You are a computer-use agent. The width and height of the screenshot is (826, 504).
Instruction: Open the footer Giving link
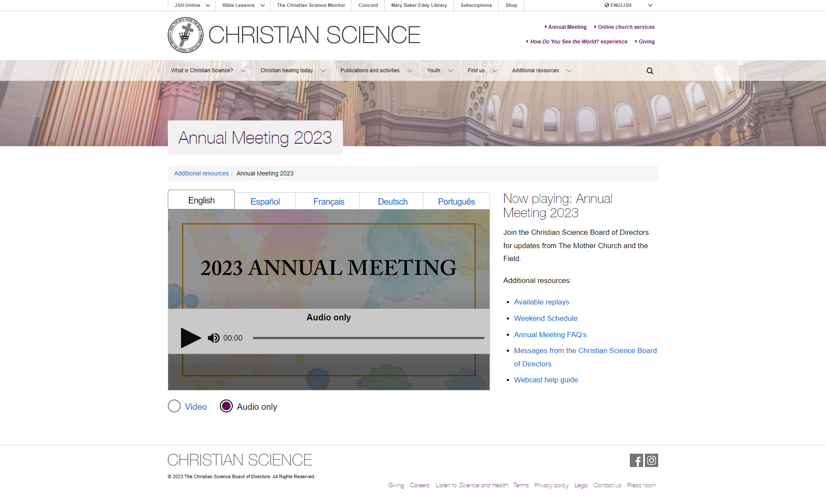pos(396,485)
